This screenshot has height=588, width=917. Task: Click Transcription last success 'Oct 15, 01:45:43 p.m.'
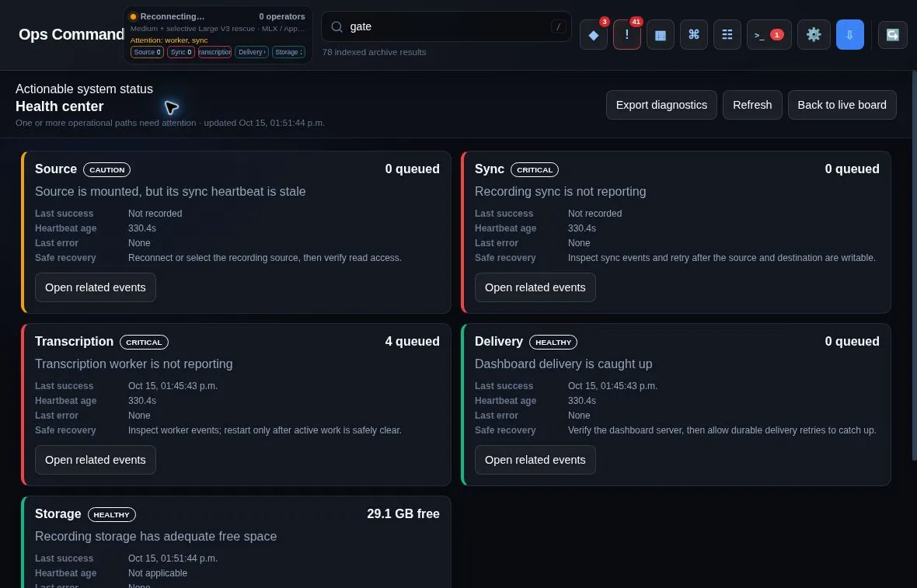(173, 386)
